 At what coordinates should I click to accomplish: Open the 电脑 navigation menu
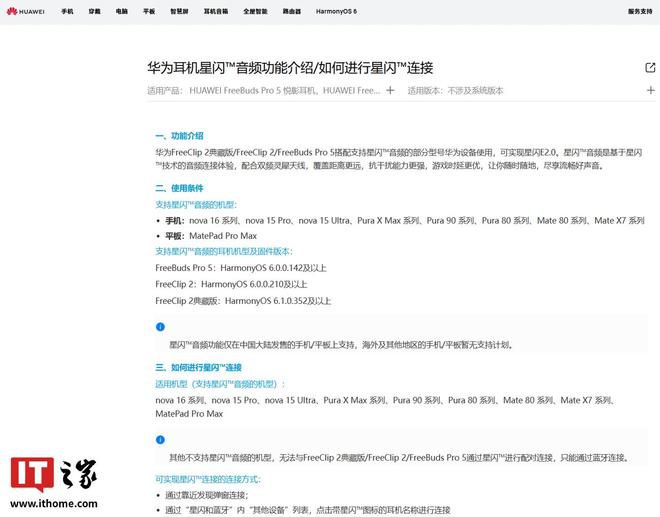coord(122,11)
